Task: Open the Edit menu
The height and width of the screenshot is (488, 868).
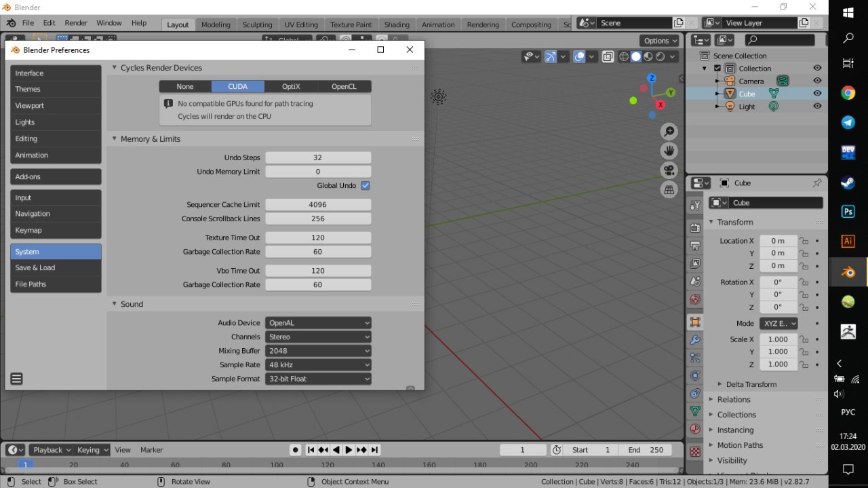Action: point(50,22)
